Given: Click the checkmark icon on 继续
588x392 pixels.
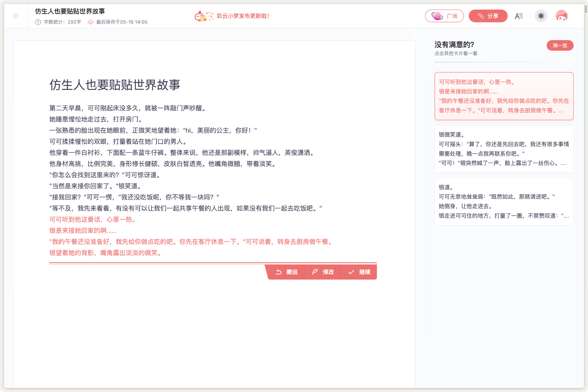Looking at the screenshot, I should 350,272.
